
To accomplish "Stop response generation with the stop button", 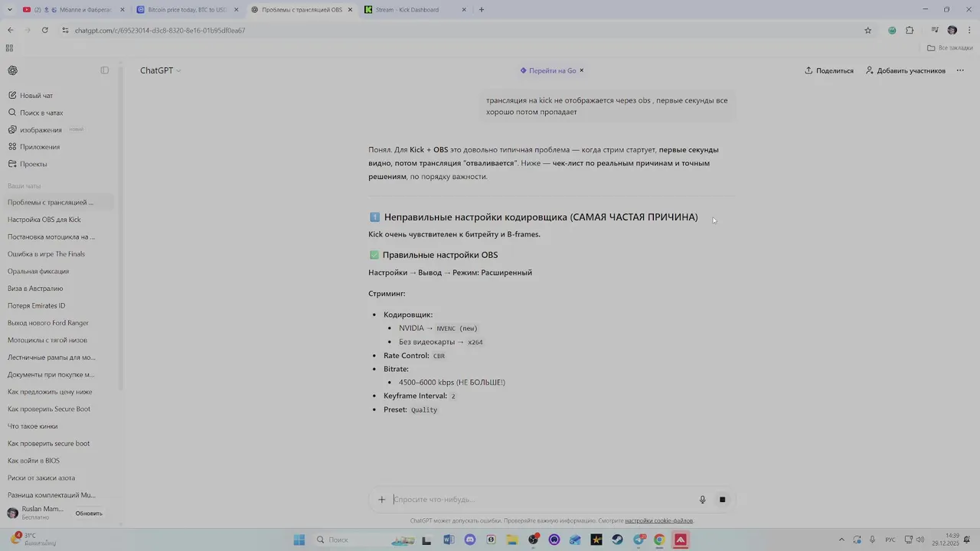I will (x=722, y=500).
